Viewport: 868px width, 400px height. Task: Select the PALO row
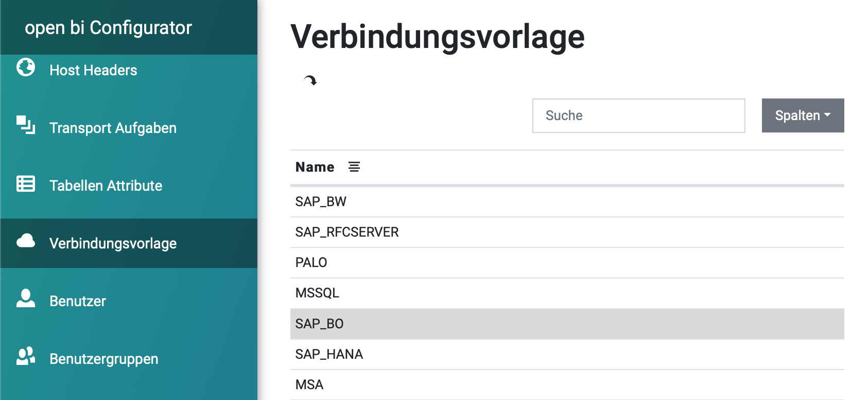coord(567,262)
